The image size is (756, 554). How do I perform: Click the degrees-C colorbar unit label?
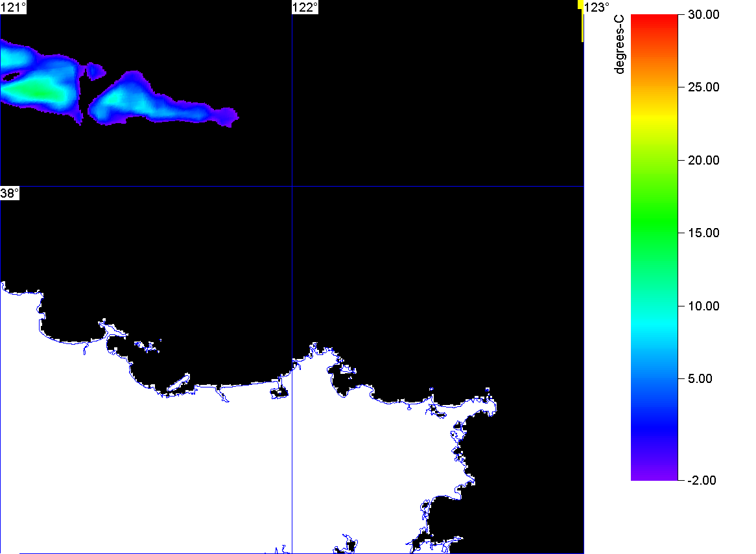(620, 44)
